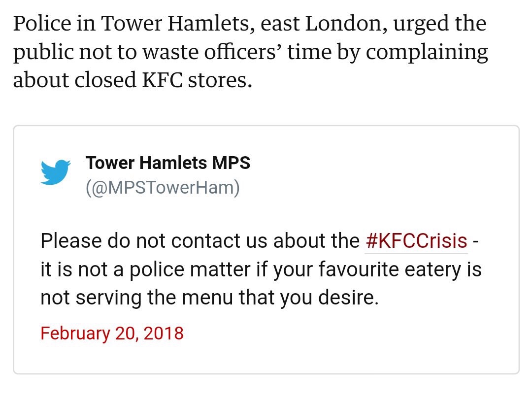Click the tweet line 'it is not a police matter'
Image resolution: width=532 pixels, height=404 pixels.
point(261,269)
